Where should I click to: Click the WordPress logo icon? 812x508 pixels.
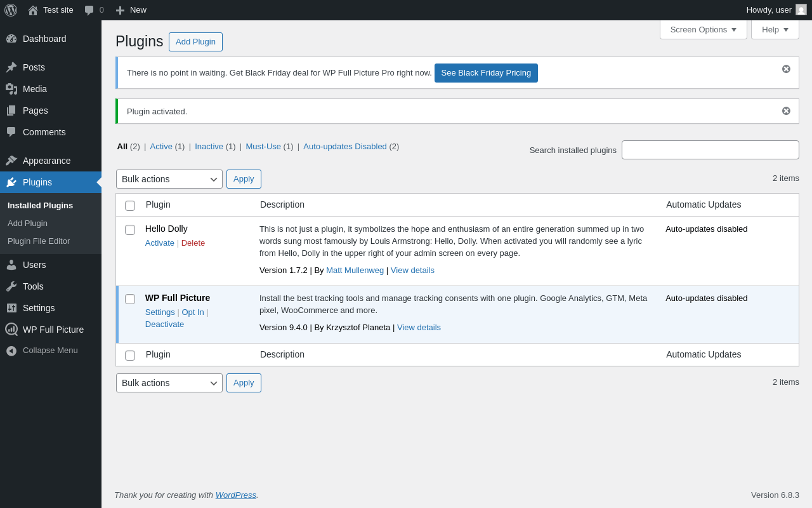[11, 10]
